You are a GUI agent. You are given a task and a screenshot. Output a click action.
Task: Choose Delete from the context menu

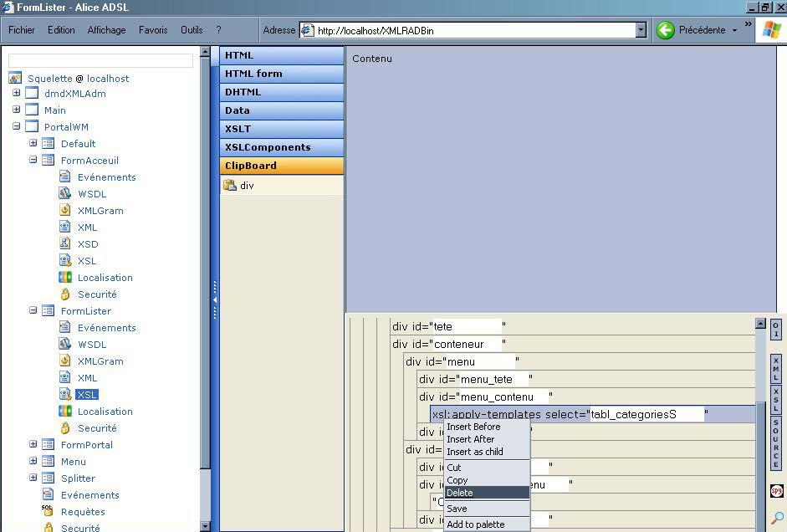point(460,493)
